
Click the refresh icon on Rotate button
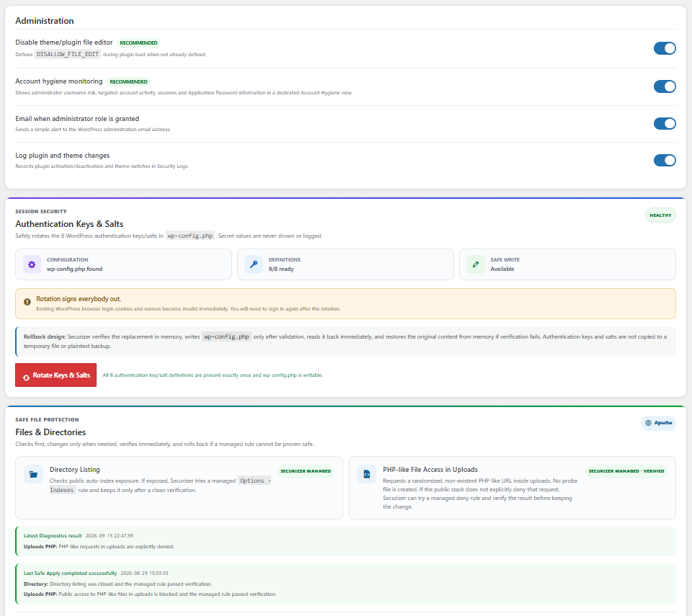pos(26,378)
